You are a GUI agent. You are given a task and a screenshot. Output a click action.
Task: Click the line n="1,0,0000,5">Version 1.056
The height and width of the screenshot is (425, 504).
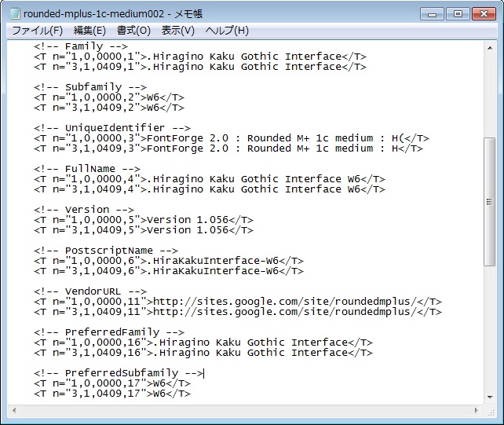pos(144,220)
